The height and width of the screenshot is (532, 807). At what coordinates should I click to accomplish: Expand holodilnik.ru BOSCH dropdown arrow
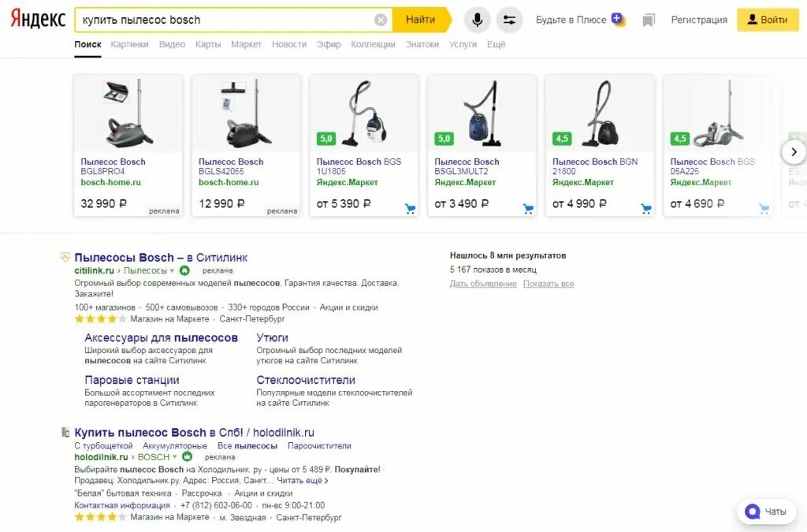point(175,457)
